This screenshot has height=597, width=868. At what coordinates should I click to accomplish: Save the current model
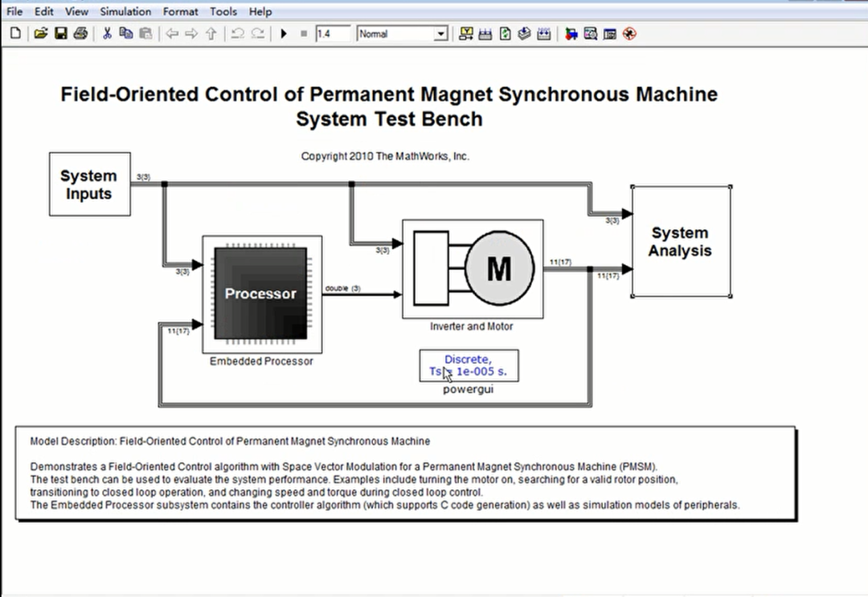[60, 34]
